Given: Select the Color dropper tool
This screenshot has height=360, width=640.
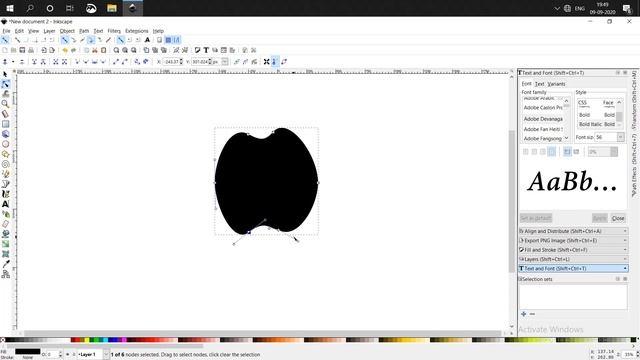Looking at the screenshot, I should click(x=5, y=264).
